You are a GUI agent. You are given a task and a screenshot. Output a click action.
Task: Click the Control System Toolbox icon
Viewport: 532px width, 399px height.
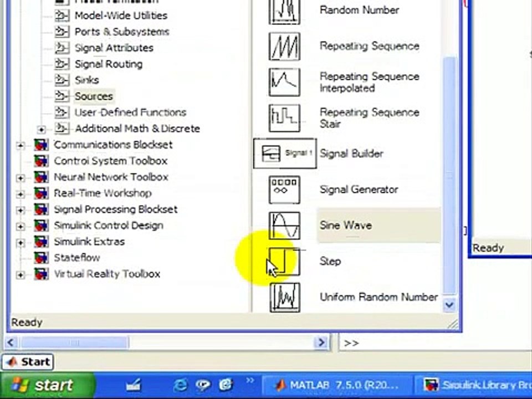coord(41,161)
